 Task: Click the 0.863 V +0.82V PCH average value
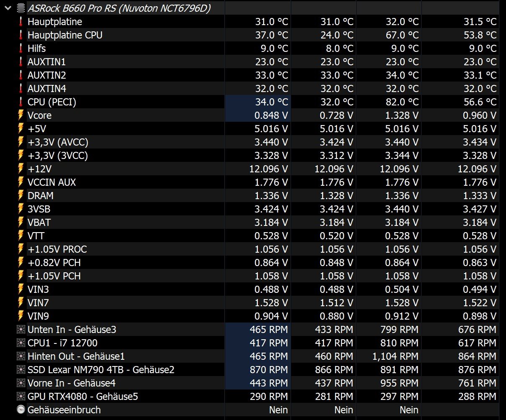point(480,263)
